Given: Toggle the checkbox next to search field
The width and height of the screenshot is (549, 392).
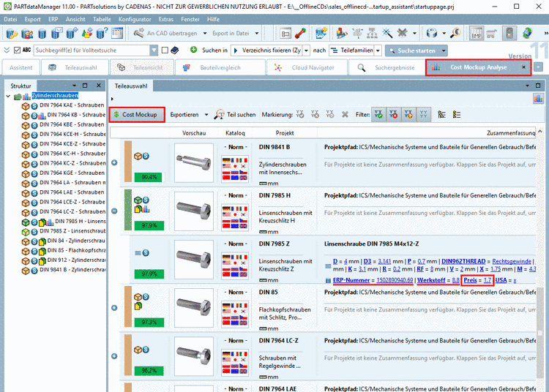Looking at the screenshot, I should tap(165, 50).
